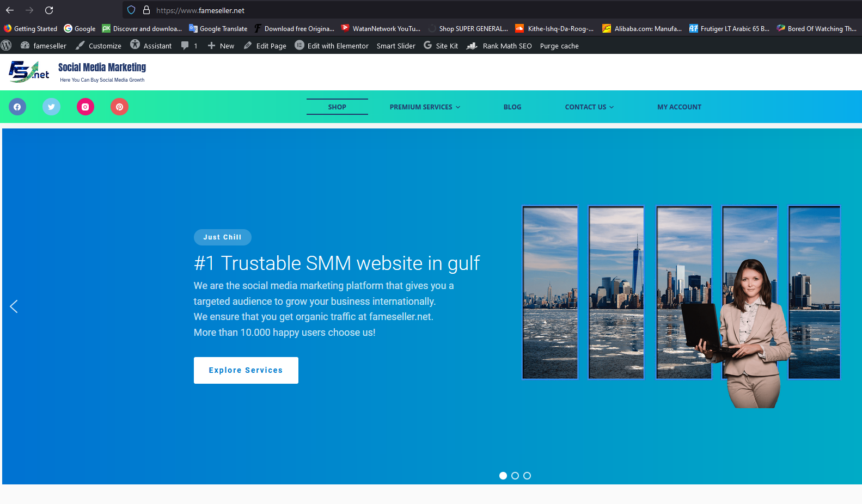Open the Frutiger LT Arabic bookmark
This screenshot has width=862, height=504.
[729, 29]
